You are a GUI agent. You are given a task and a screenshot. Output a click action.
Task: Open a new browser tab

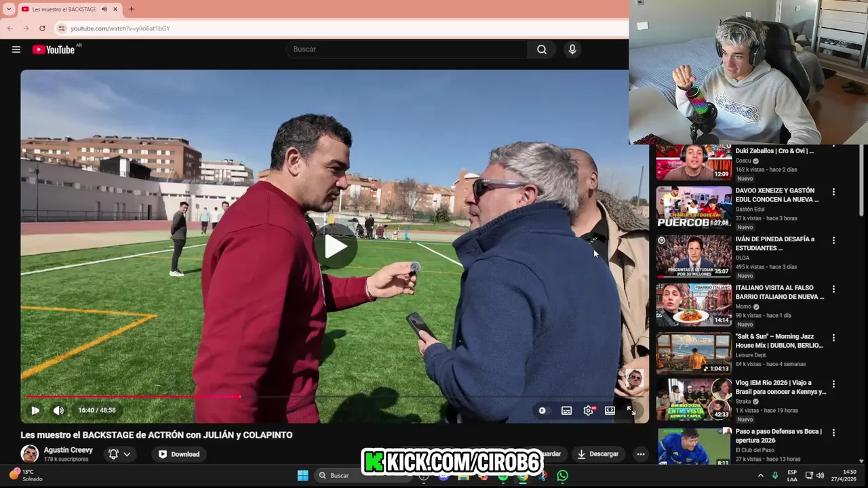tap(131, 9)
